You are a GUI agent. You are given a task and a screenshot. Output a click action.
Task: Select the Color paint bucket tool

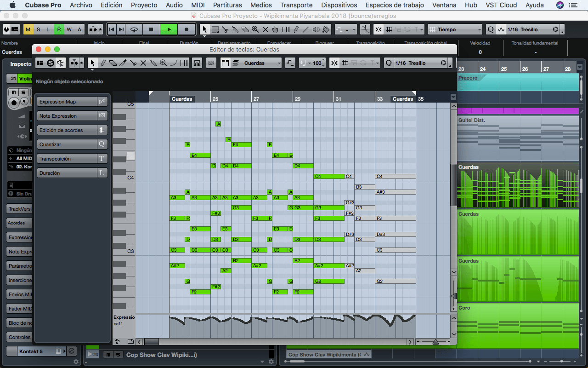point(326,29)
